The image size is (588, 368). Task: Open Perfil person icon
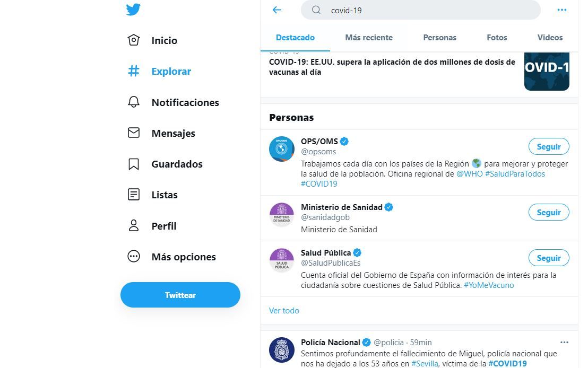point(134,226)
